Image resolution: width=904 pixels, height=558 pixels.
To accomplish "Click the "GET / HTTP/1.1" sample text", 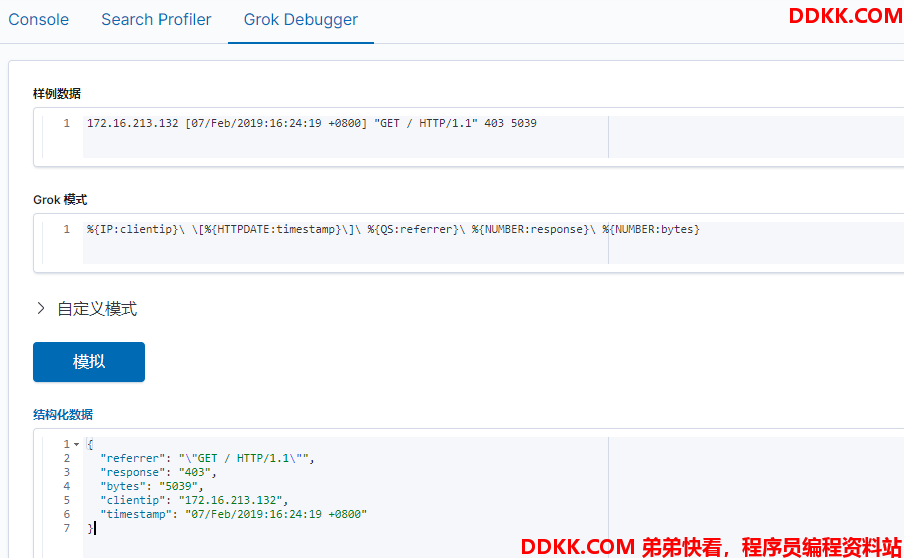I will 425,123.
